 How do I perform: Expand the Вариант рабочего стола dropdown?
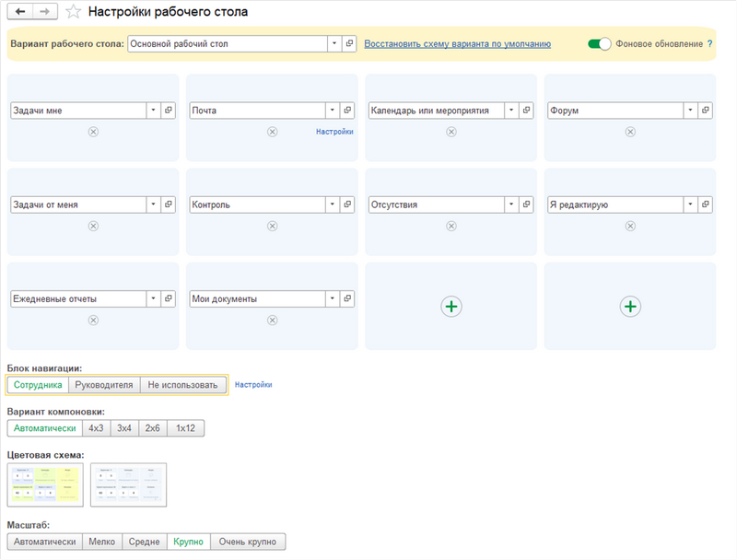click(x=333, y=43)
